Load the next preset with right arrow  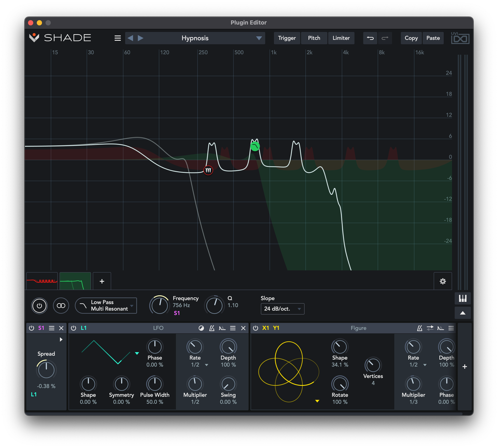click(141, 38)
